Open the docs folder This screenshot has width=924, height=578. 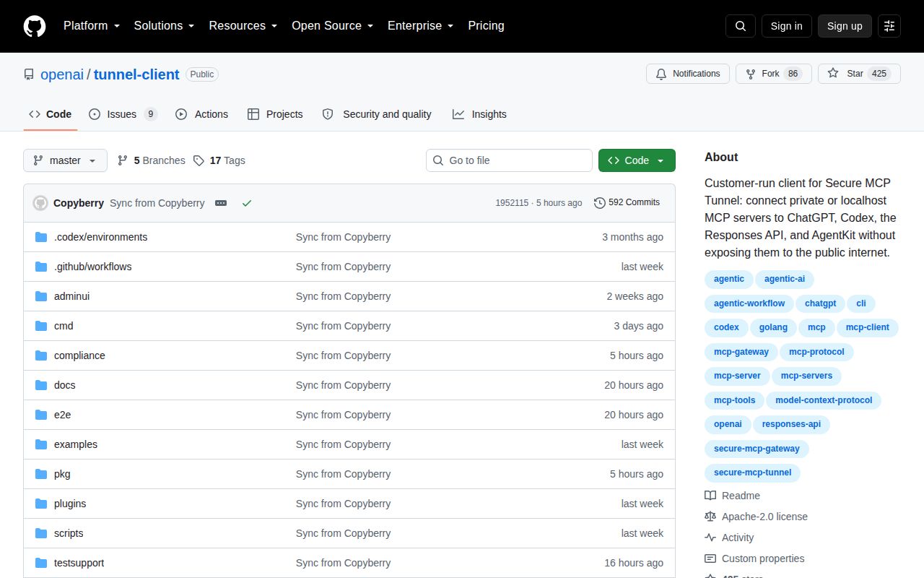[x=65, y=385]
